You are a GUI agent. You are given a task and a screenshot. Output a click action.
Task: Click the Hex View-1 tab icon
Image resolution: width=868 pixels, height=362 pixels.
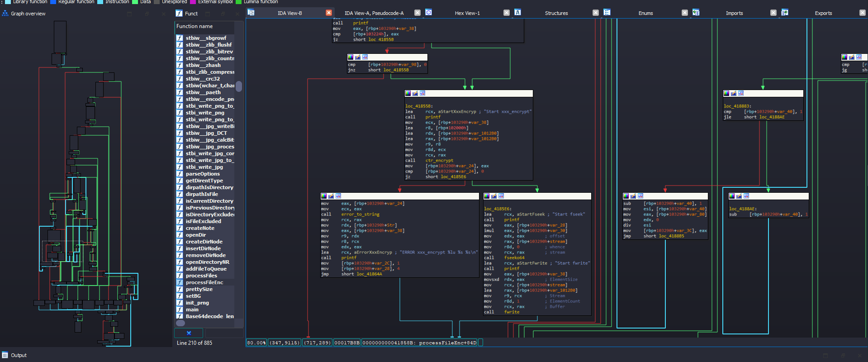(428, 13)
